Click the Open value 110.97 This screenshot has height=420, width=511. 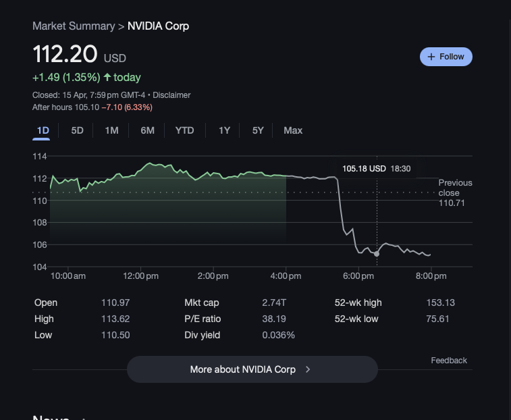click(115, 303)
